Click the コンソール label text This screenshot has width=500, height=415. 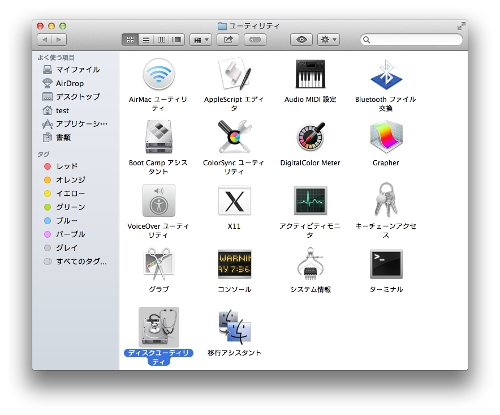click(x=234, y=289)
